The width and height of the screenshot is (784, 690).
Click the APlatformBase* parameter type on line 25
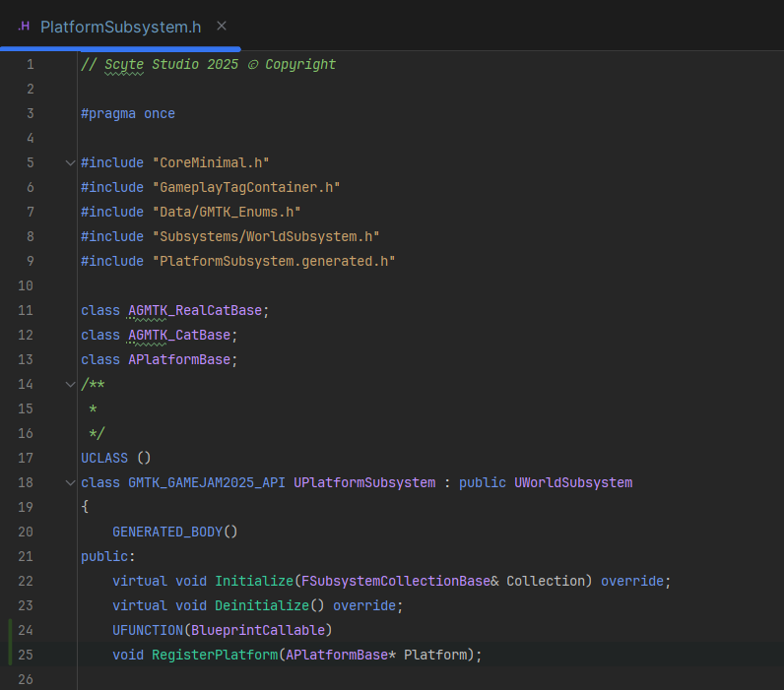coord(341,655)
